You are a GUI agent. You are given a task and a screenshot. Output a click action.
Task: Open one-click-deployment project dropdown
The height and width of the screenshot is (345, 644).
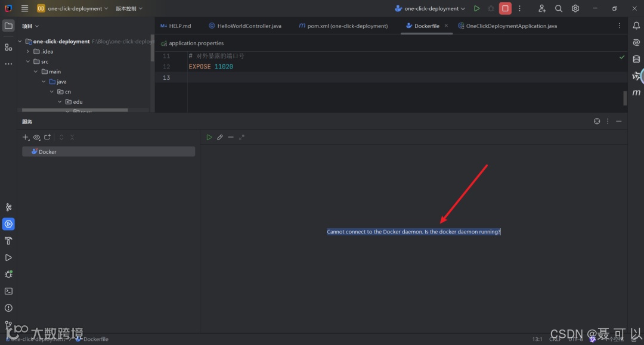point(73,8)
